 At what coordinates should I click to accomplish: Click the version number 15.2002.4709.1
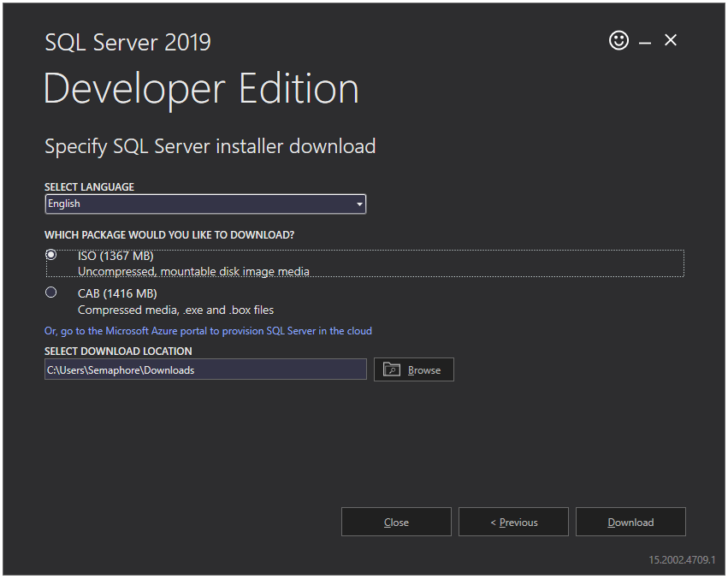pyautogui.click(x=682, y=560)
